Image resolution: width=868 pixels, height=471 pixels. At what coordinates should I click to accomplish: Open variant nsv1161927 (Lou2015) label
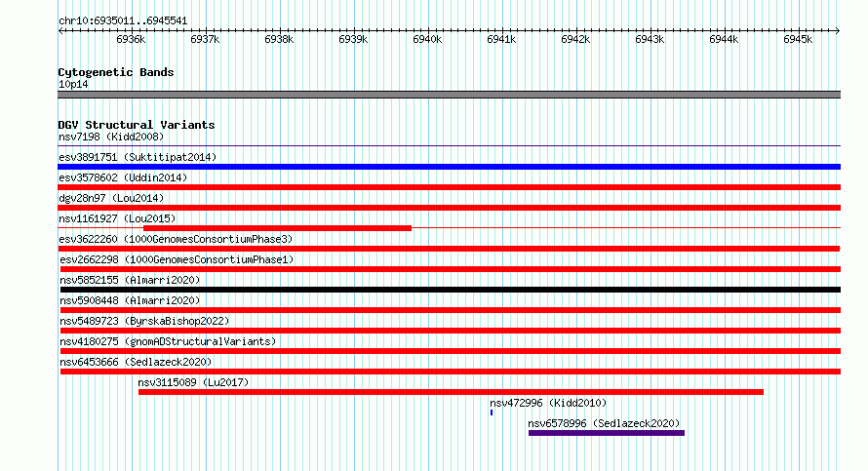coord(117,218)
